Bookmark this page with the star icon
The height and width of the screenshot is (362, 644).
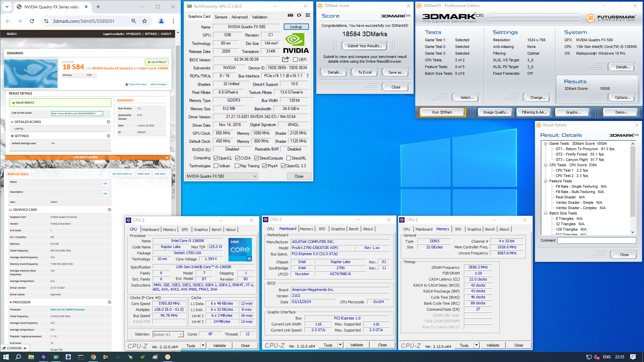coord(145,21)
